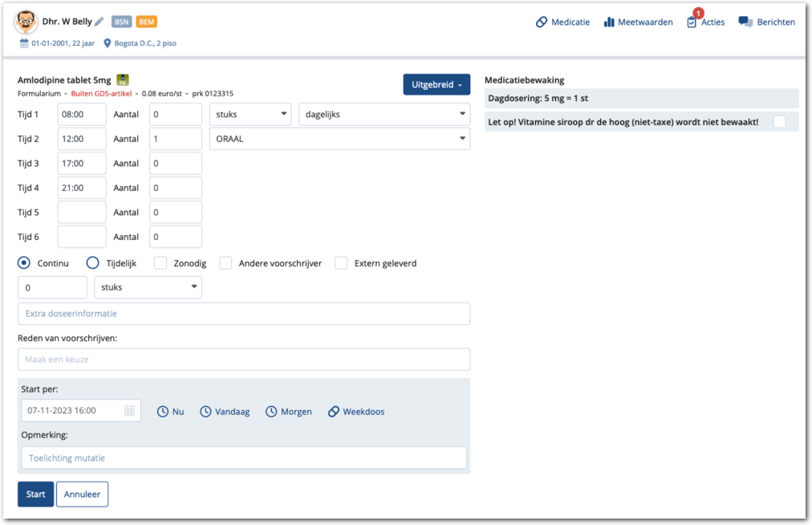812x525 pixels.
Task: Set start date to Morgen
Action: pos(289,412)
